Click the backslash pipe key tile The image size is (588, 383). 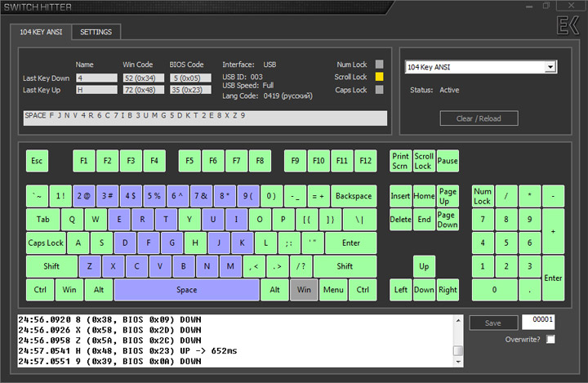(x=359, y=220)
